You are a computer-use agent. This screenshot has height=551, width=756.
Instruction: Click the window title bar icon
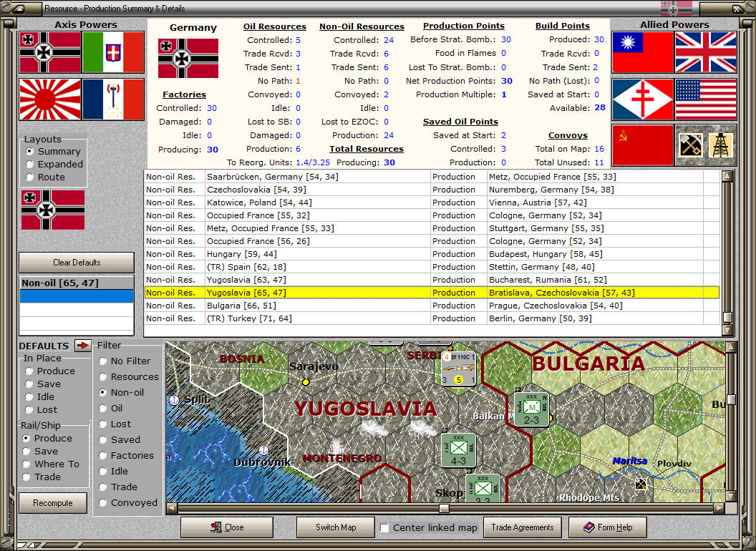19,8
